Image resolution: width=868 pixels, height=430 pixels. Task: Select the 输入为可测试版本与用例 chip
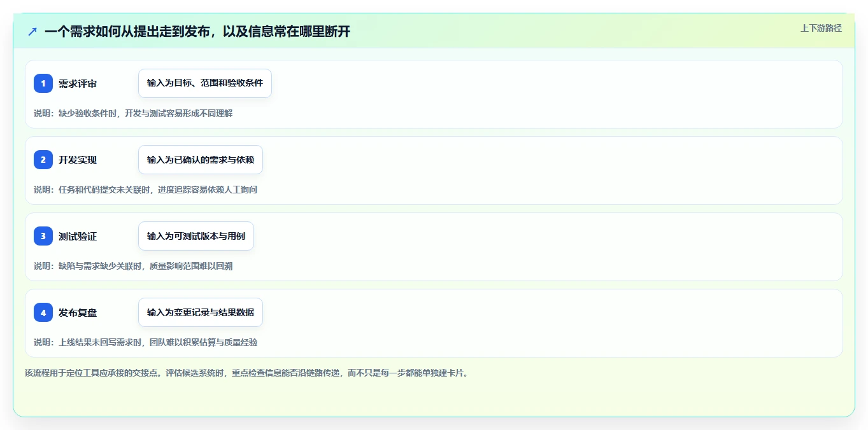pyautogui.click(x=196, y=236)
